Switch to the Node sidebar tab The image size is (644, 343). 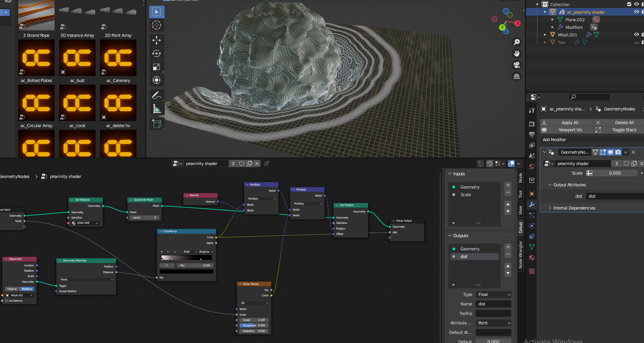pyautogui.click(x=520, y=177)
